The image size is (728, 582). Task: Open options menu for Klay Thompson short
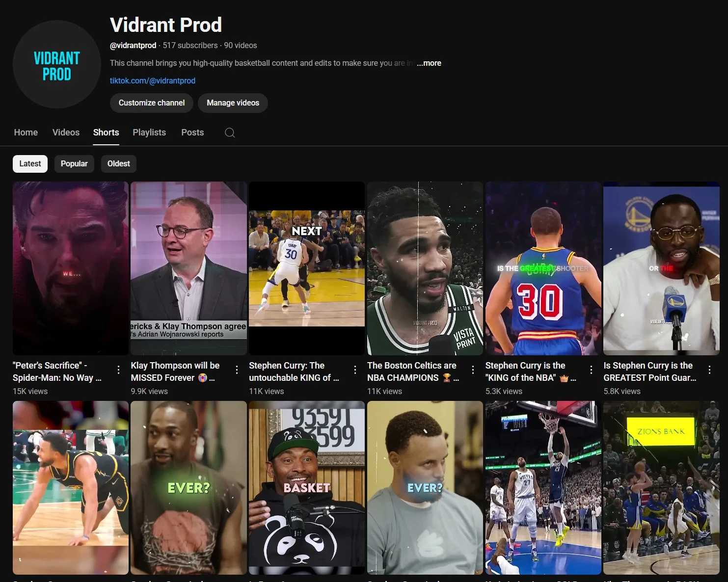tap(237, 369)
